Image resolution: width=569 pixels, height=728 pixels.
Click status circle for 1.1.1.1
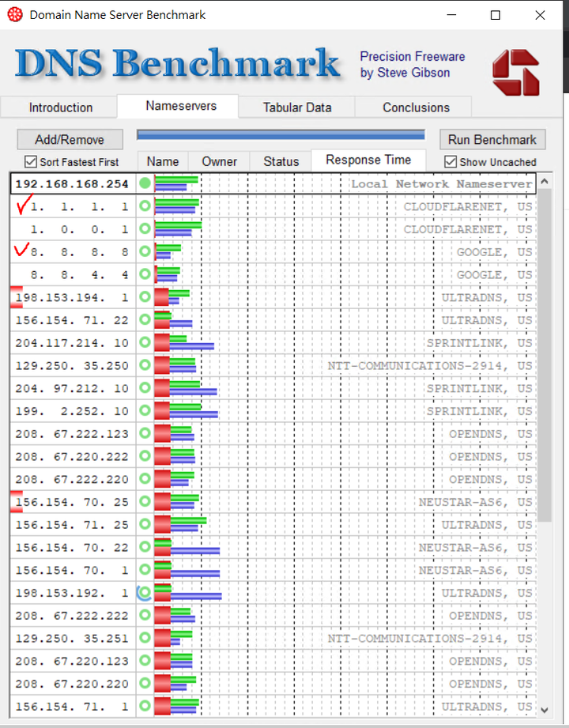[145, 206]
